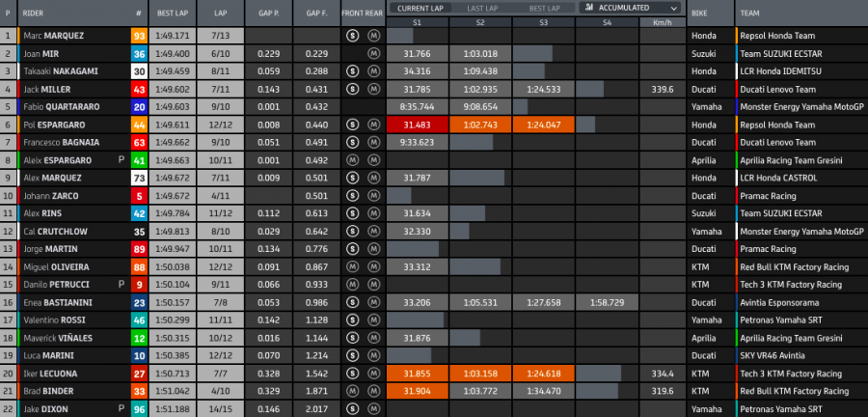Click Fabio Quartararo's blue number 20 badge
The image size is (868, 417).
139,107
